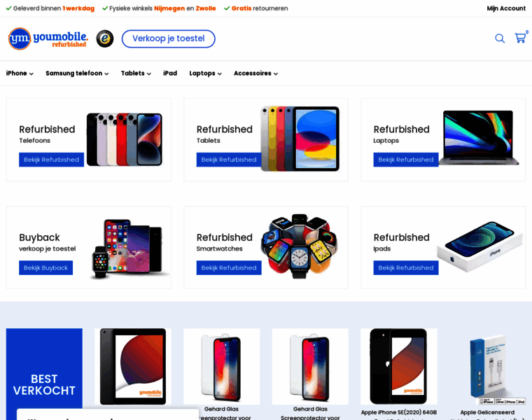
Task: Click the Bekijk Buyback button
Action: 45,267
